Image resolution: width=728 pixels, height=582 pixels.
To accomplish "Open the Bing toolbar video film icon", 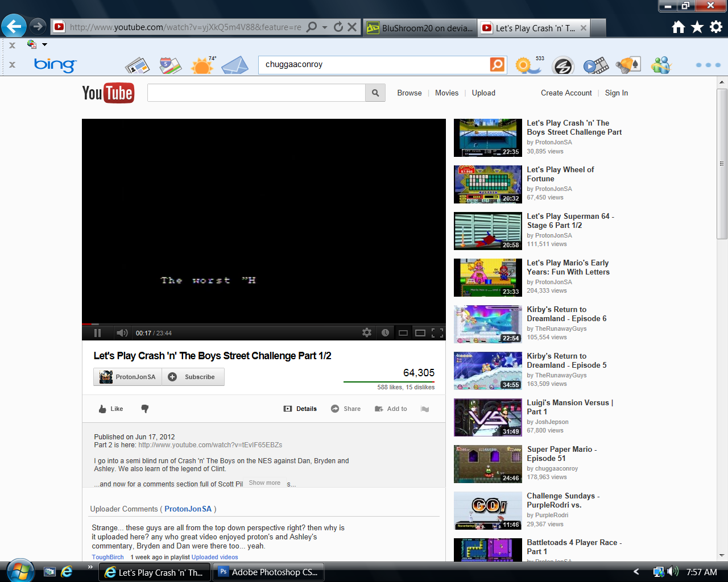I will tap(595, 66).
